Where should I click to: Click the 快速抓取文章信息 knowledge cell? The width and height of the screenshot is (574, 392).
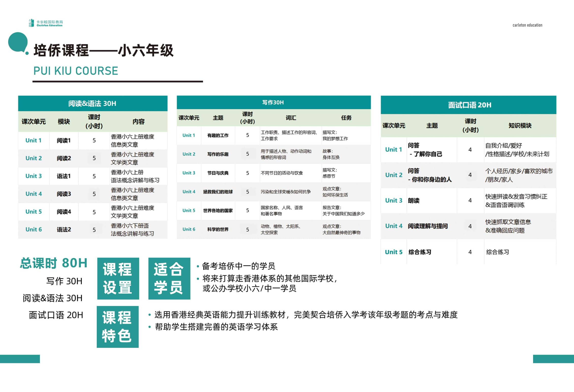click(520, 226)
